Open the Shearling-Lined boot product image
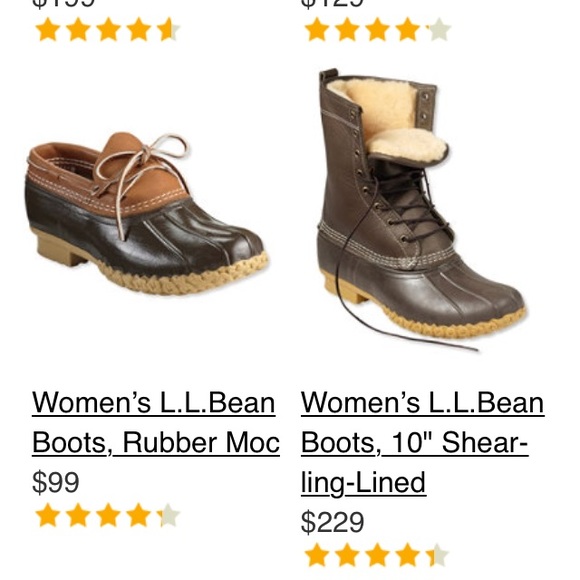Image resolution: width=580 pixels, height=580 pixels. pos(422,210)
